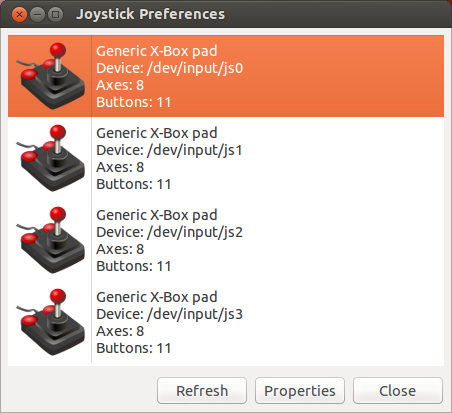Select the joystick icon for js2
The image size is (452, 413).
pyautogui.click(x=50, y=240)
